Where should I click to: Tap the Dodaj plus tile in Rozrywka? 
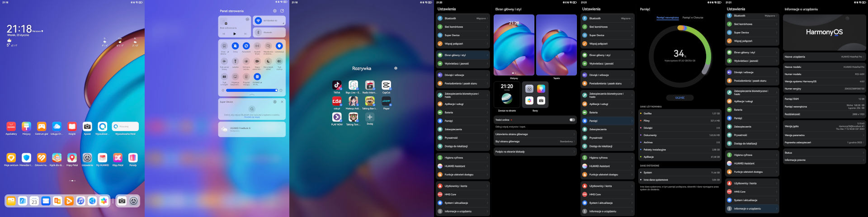click(370, 117)
